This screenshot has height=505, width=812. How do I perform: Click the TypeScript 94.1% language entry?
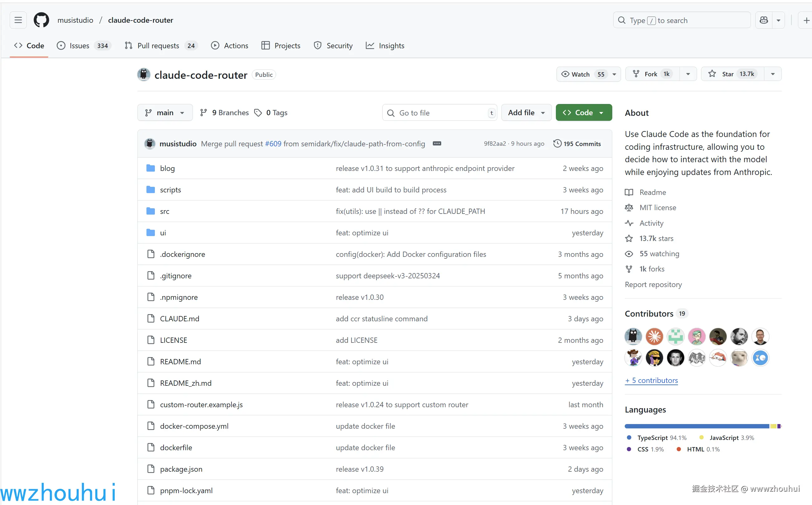click(657, 438)
